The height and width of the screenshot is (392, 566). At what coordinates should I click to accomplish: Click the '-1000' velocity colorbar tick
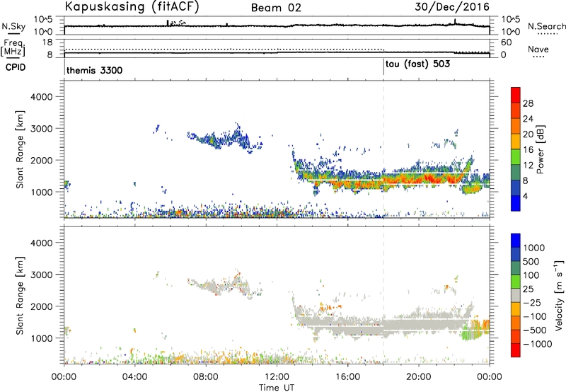click(537, 344)
